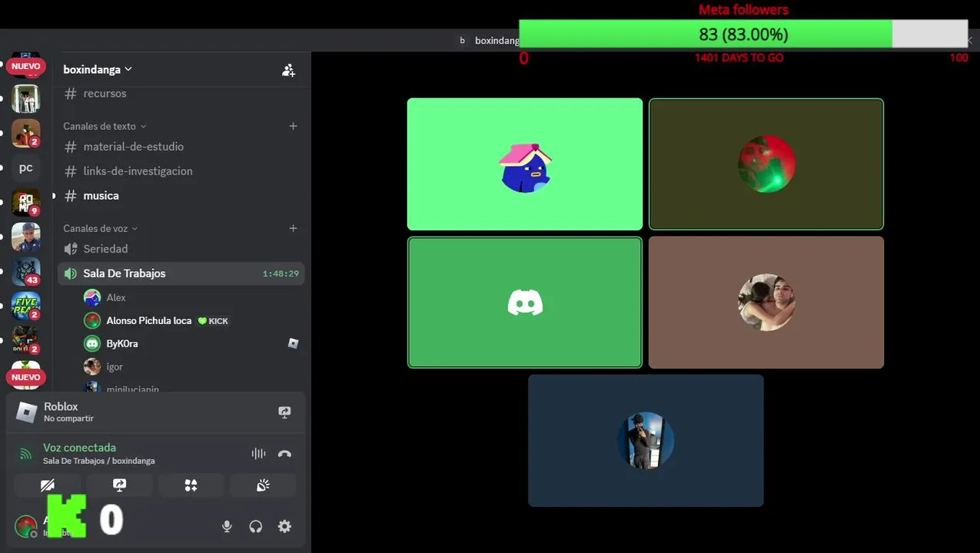Image resolution: width=980 pixels, height=553 pixels.
Task: Create a channel in Canales de voz
Action: tap(293, 228)
